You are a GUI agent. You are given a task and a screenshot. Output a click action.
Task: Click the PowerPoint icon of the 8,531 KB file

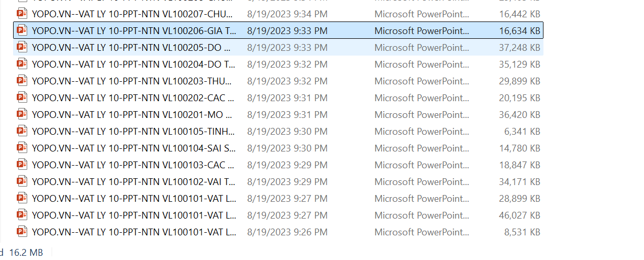[x=21, y=232]
